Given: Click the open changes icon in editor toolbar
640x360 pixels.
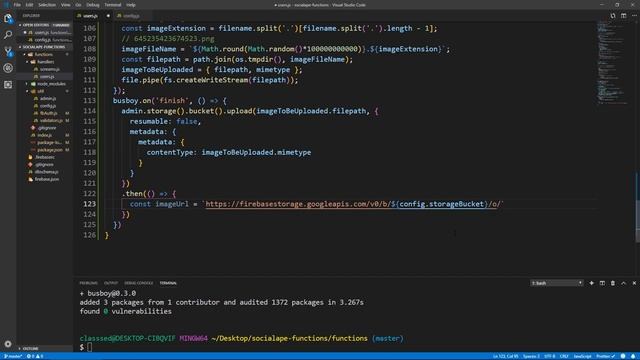Looking at the screenshot, I should pyautogui.click(x=613, y=16).
